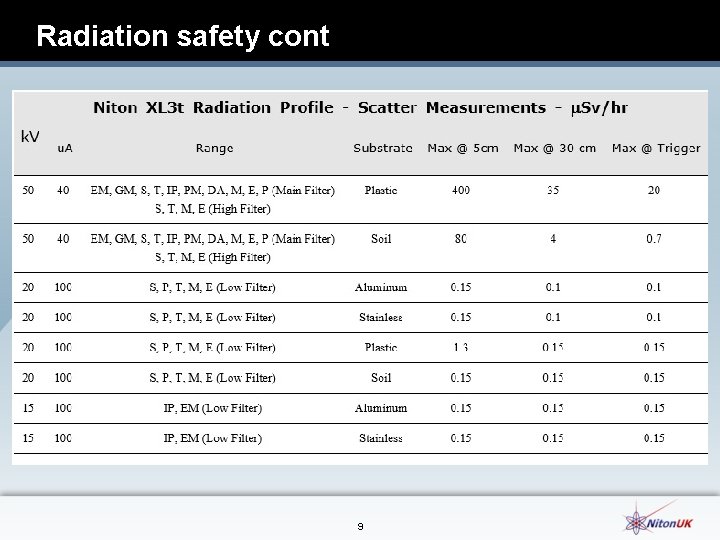
Task: Click kV value 15 in the Aluminum row
Action: 28,408
